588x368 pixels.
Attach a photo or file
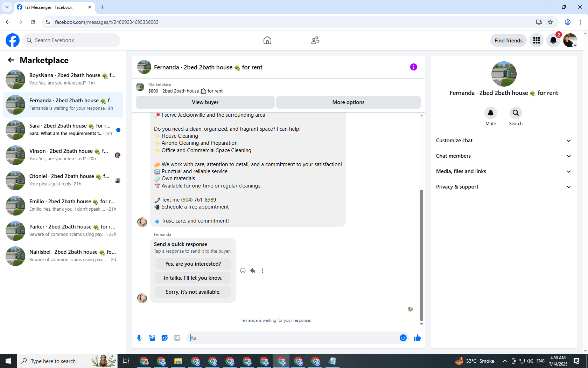pyautogui.click(x=152, y=338)
